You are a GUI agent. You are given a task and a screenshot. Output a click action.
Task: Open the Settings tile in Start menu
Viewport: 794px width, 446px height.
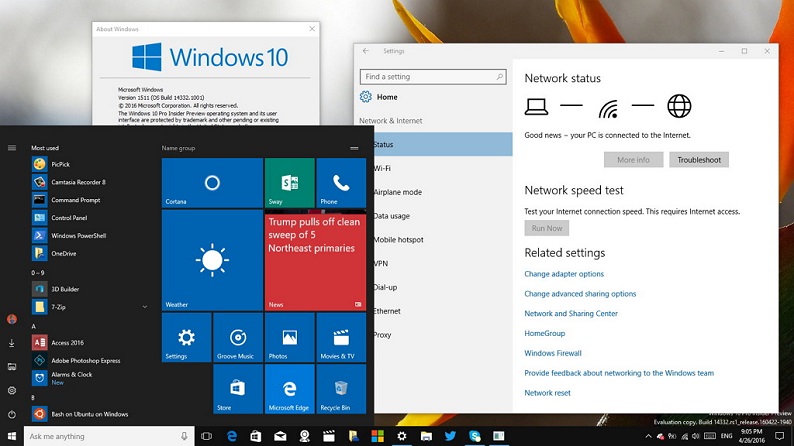186,337
